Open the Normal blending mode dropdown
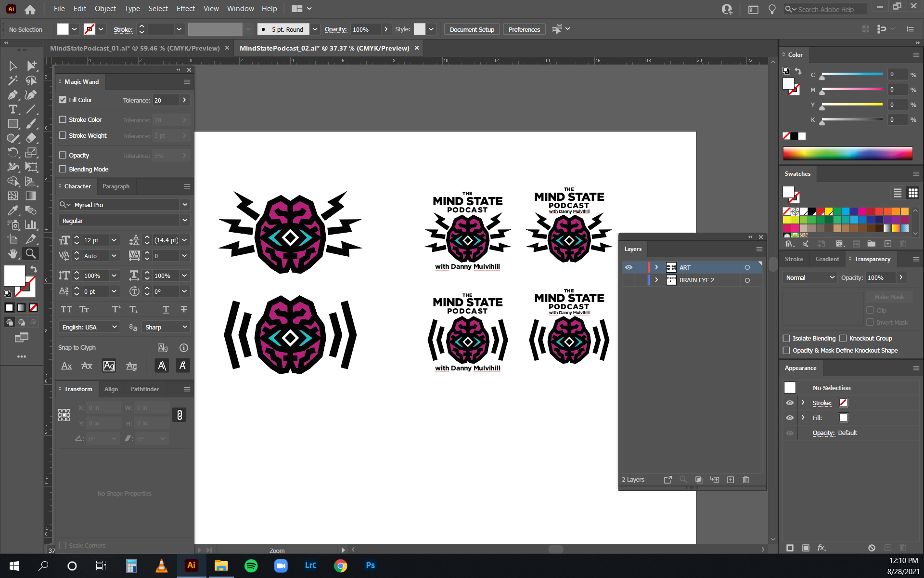 click(809, 277)
